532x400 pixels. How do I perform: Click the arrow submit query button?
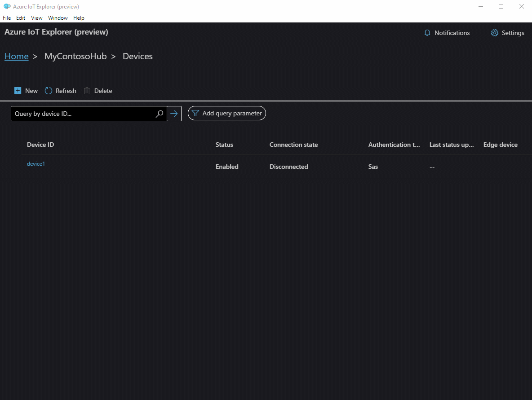click(x=174, y=114)
